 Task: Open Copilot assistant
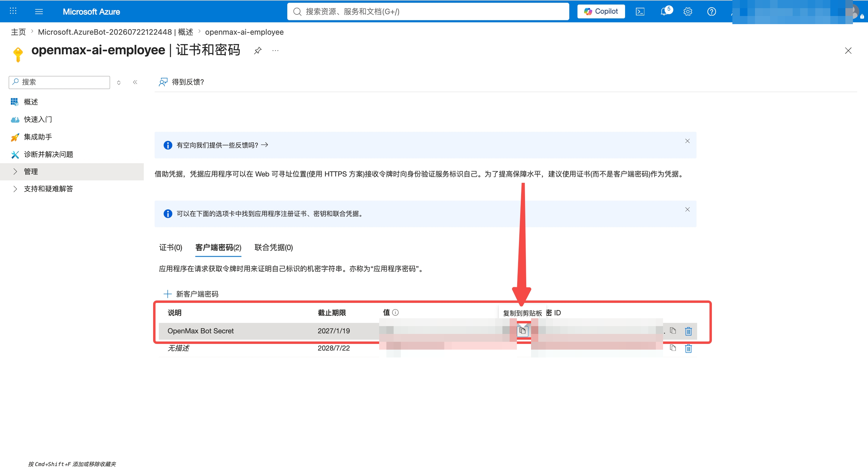[x=601, y=11]
